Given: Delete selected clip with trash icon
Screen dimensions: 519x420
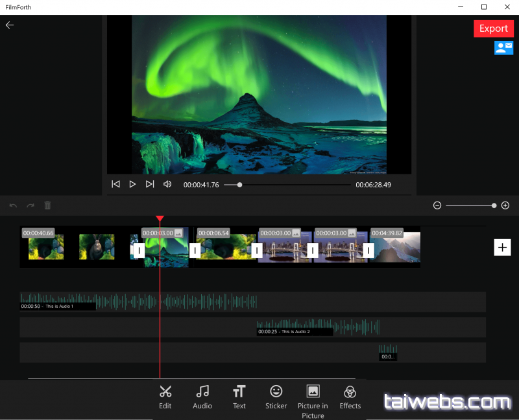Looking at the screenshot, I should [x=47, y=205].
